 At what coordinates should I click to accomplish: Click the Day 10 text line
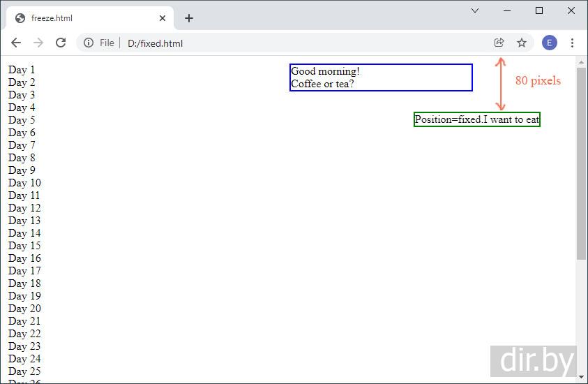[x=24, y=183]
